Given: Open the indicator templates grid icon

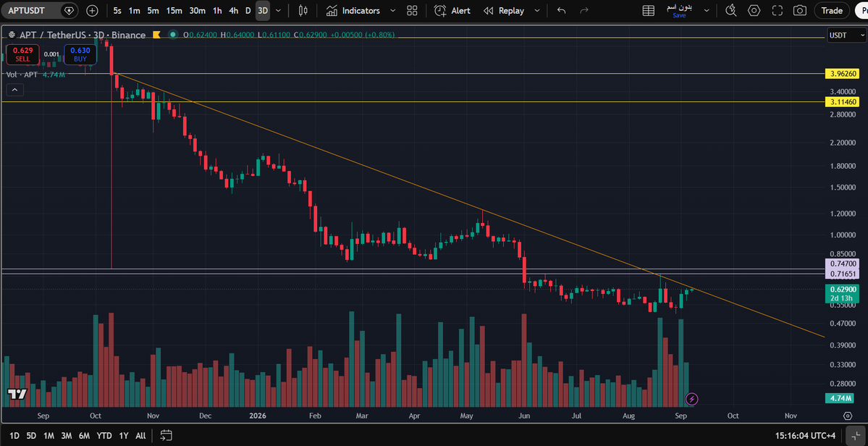Looking at the screenshot, I should point(412,11).
